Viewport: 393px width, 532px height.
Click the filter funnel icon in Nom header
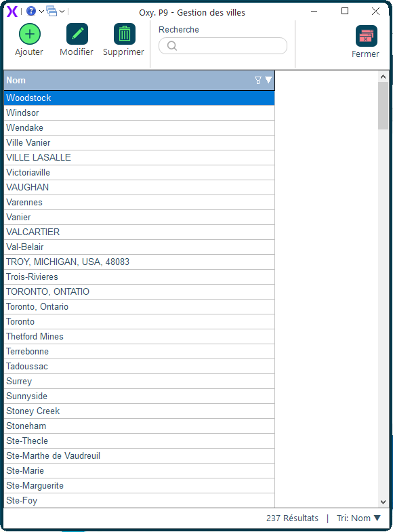258,80
